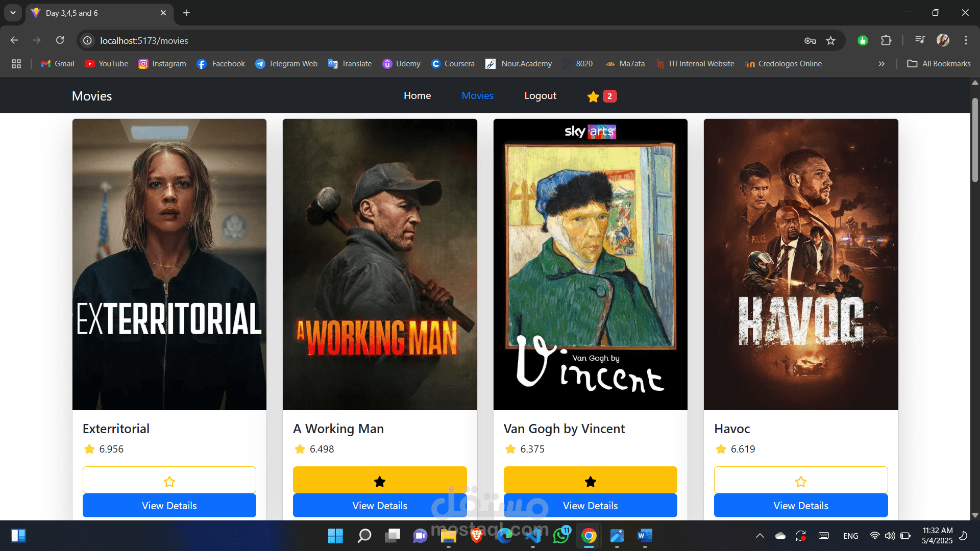The image size is (980, 551).
Task: View details for Van Gogh by Vincent
Action: point(590,506)
